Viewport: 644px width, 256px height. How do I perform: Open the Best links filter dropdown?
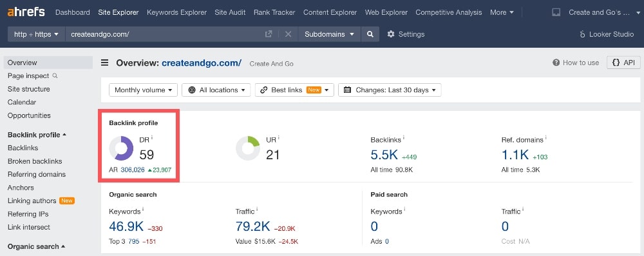tap(294, 90)
